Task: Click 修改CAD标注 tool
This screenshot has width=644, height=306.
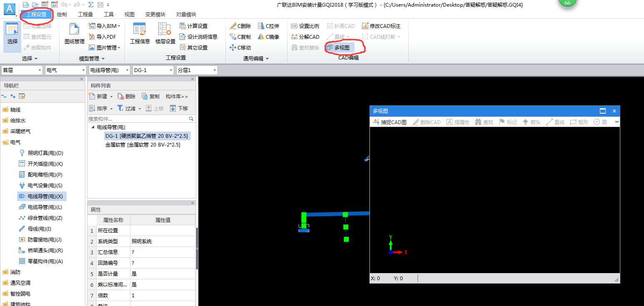Action: click(381, 26)
